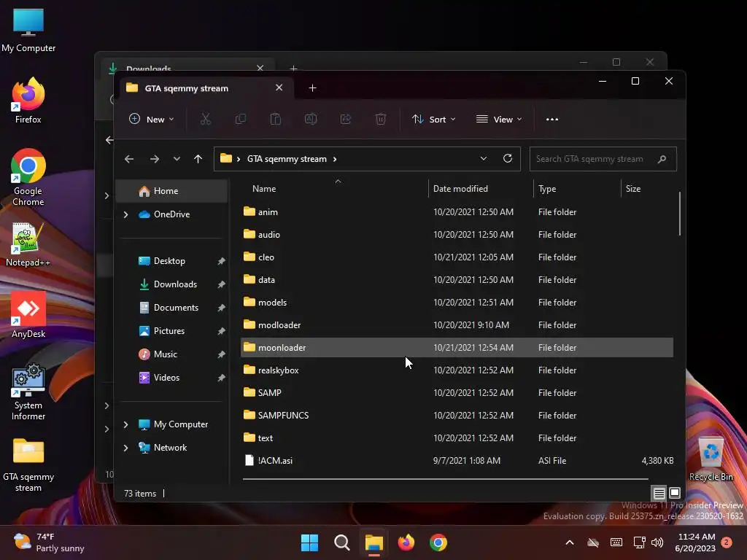Open Videos in Quick access
747x560 pixels.
pos(166,378)
